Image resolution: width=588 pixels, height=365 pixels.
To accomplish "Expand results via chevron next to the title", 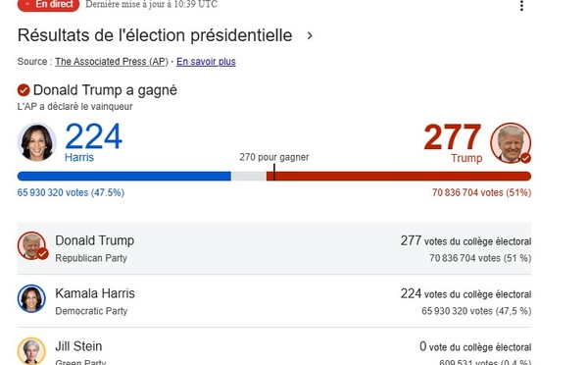I will [310, 35].
